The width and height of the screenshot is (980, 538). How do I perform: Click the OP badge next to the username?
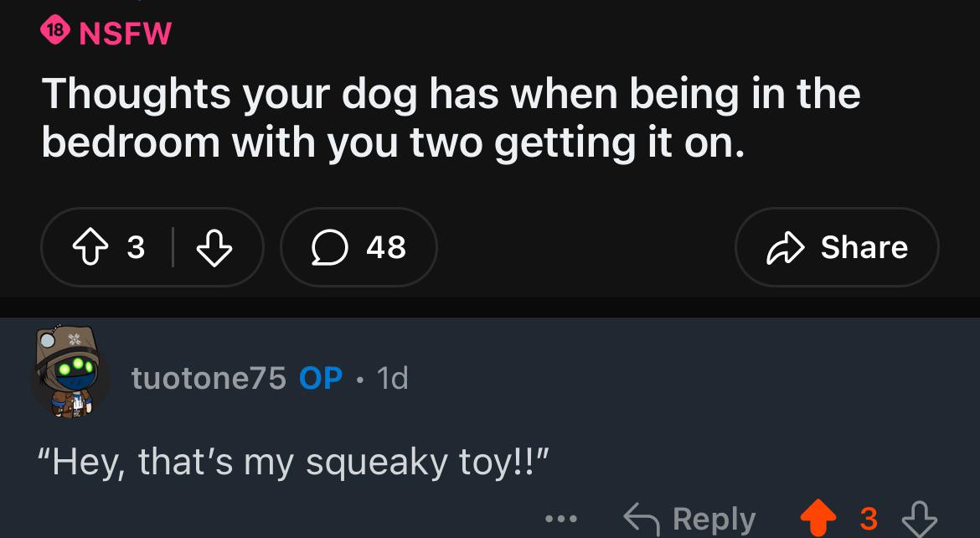pyautogui.click(x=319, y=378)
